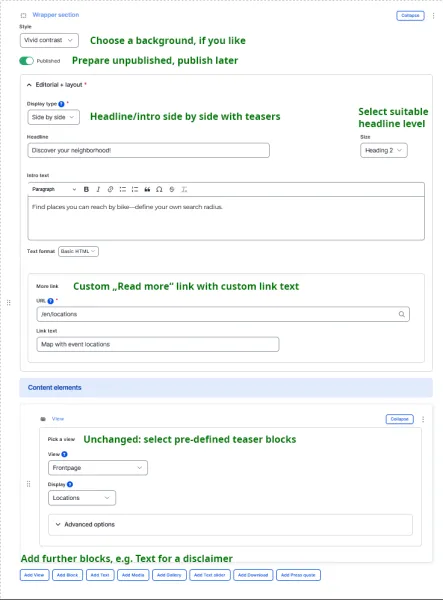Open Style dropdown showing Vivid contrast
This screenshot has width=443, height=600.
49,40
